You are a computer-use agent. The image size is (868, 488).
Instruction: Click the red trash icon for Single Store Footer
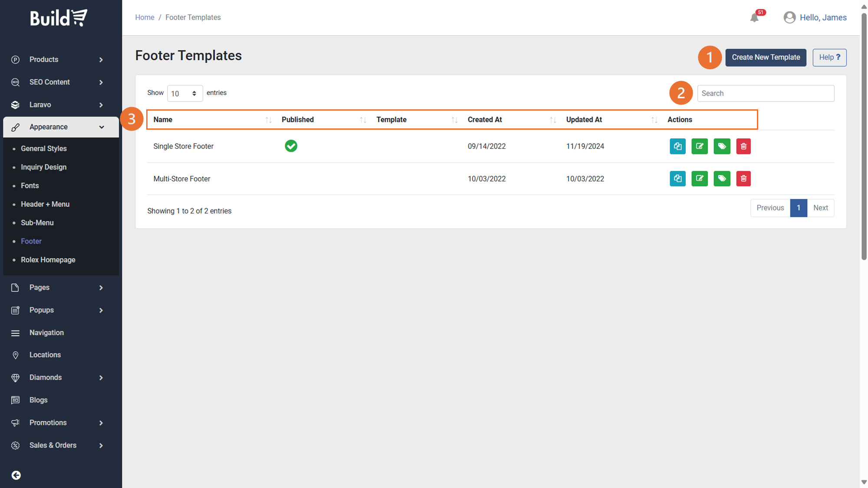[743, 146]
